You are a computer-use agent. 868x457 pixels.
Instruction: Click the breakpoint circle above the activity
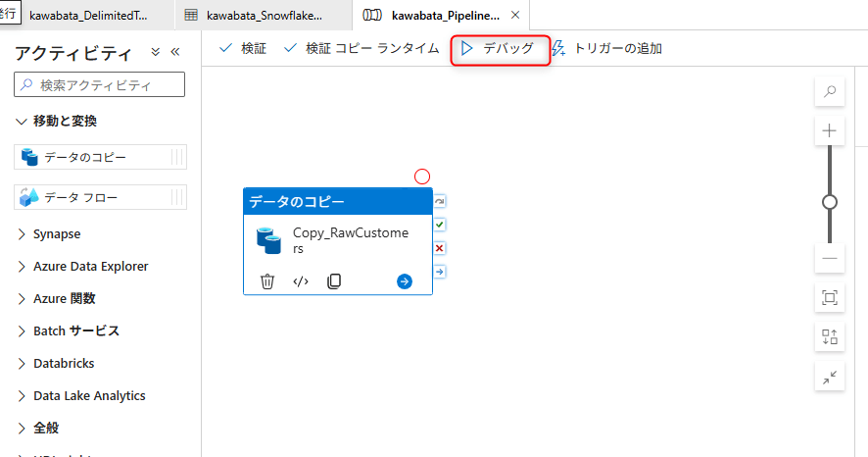pyautogui.click(x=422, y=177)
